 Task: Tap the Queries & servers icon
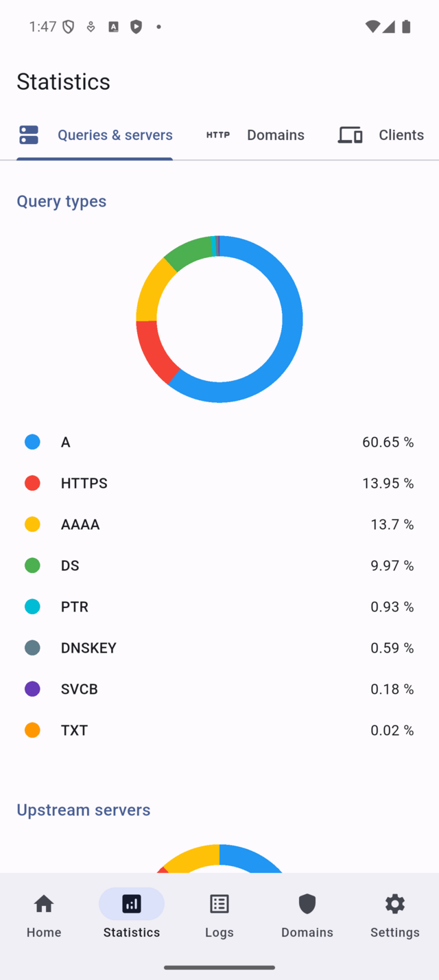29,135
